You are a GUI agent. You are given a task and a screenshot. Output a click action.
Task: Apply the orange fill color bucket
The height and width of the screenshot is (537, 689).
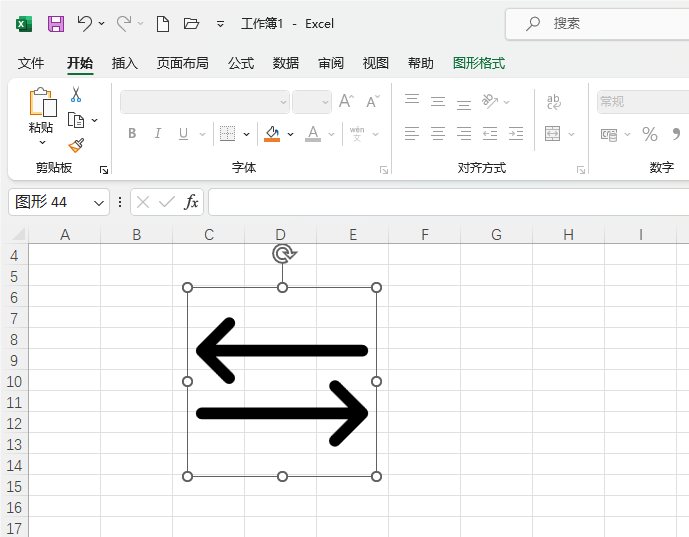tap(272, 134)
